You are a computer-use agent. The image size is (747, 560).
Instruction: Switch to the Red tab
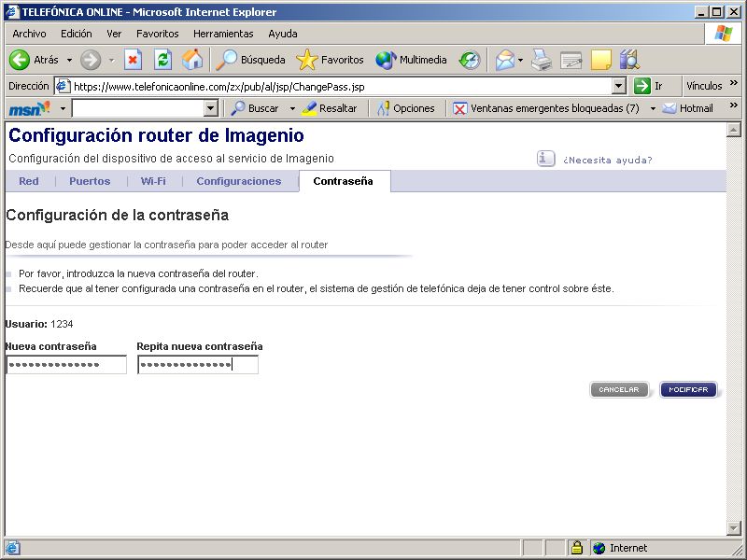click(x=29, y=181)
